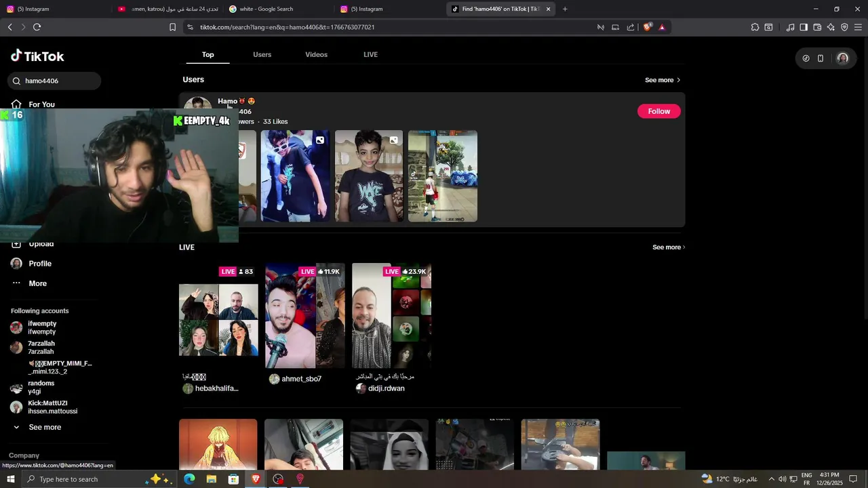Bookmark this page with the bookmark icon
This screenshot has width=868, height=488.
(x=172, y=27)
